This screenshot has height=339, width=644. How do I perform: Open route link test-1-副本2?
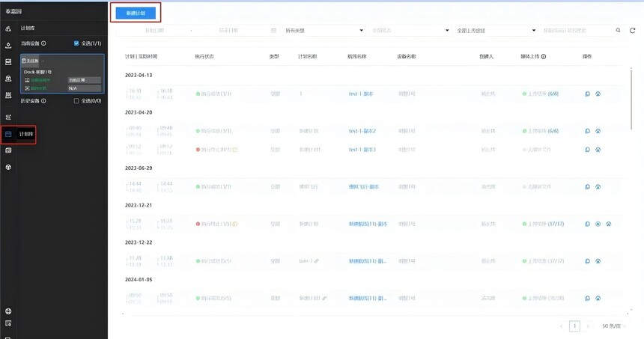click(x=362, y=131)
